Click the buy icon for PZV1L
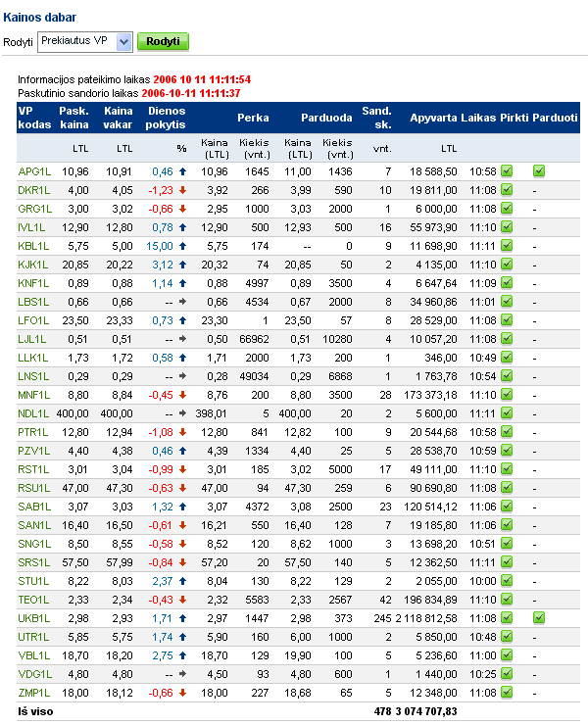 pyautogui.click(x=507, y=451)
